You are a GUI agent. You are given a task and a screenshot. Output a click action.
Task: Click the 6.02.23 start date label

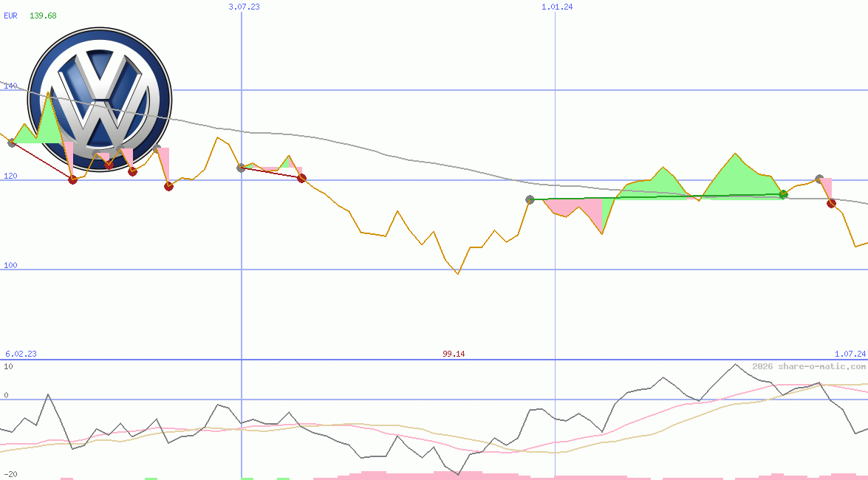[21, 354]
